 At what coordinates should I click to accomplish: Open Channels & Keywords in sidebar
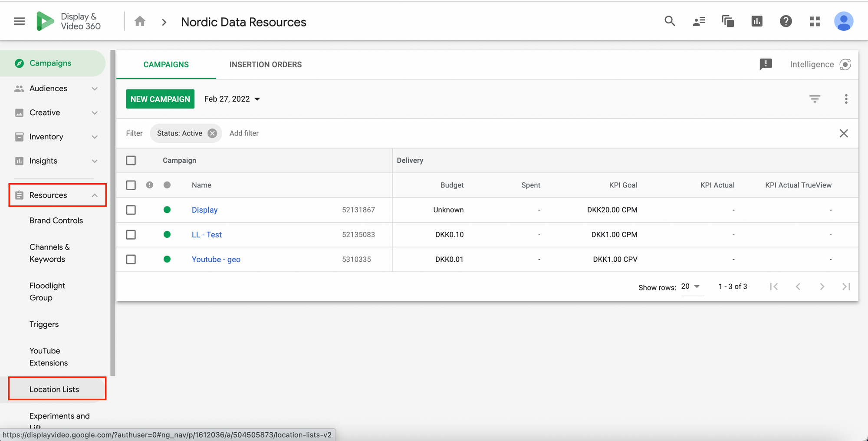click(49, 253)
